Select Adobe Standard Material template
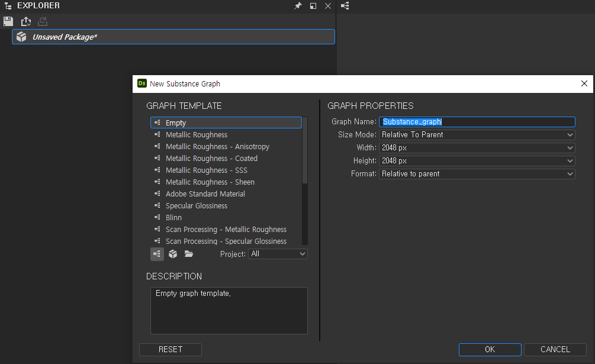Screen dimensions: 595x364 (x=226, y=194)
